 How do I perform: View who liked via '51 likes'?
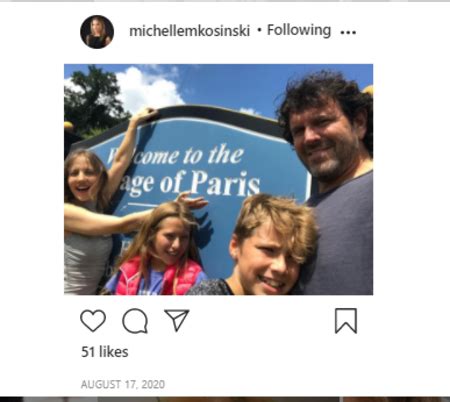click(105, 352)
